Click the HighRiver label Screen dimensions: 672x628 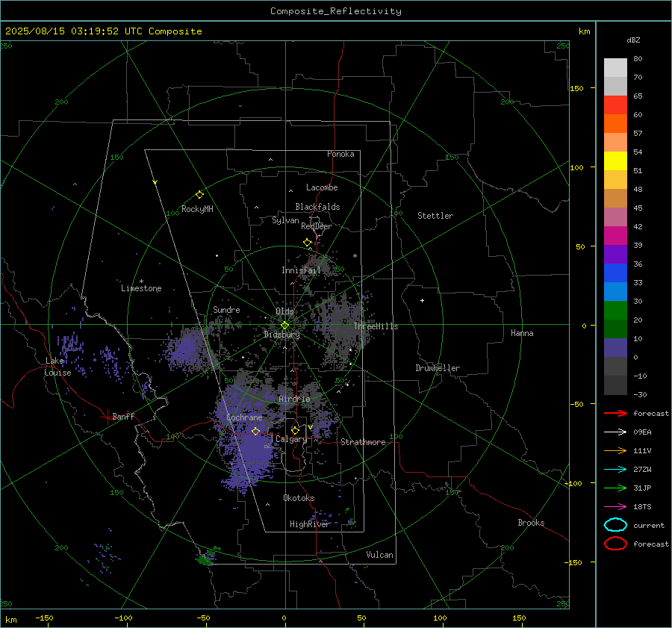coord(309,524)
